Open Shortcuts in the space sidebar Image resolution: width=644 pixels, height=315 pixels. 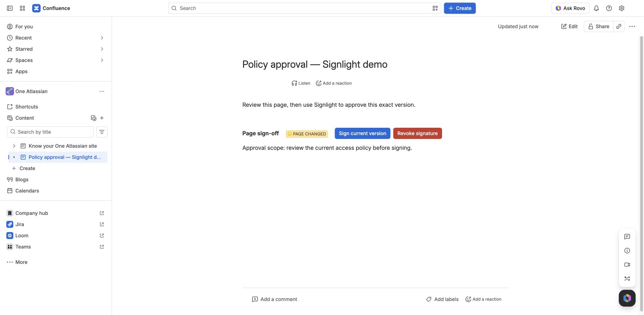(x=56, y=107)
